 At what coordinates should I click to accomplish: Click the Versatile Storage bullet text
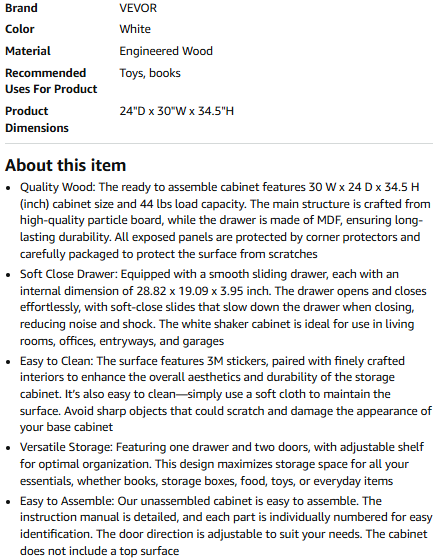(222, 464)
